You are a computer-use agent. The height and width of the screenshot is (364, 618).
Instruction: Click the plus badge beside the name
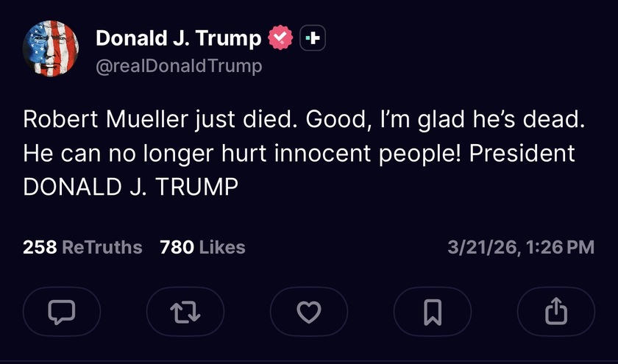313,38
